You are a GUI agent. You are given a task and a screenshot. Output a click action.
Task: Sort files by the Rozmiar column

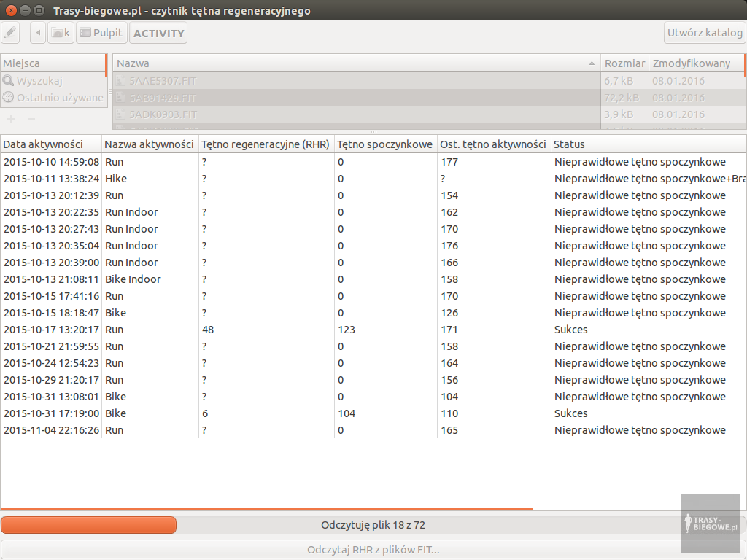point(624,63)
